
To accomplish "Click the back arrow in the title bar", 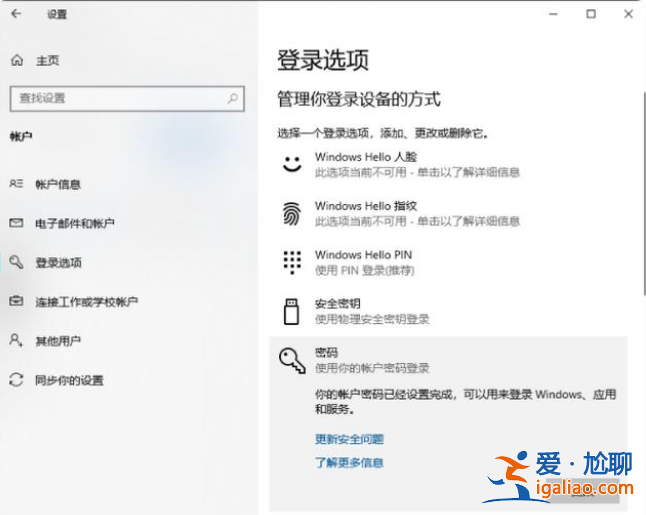I will tap(16, 14).
